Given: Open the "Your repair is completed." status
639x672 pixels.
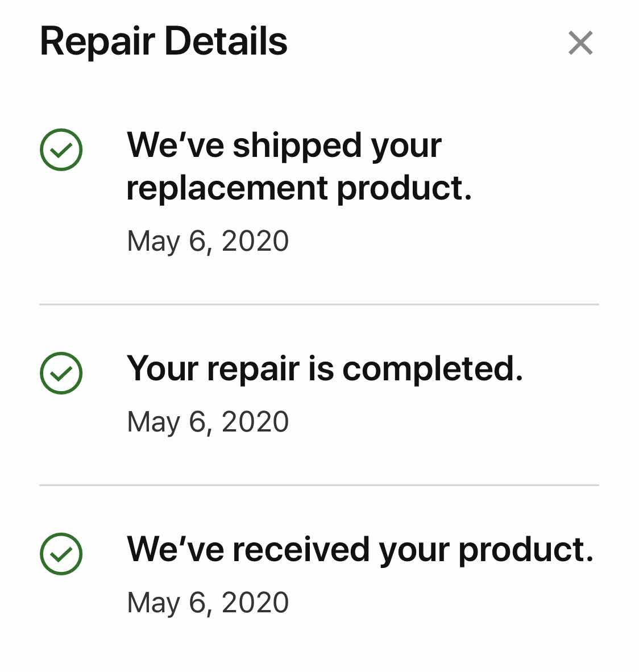Looking at the screenshot, I should click(325, 370).
